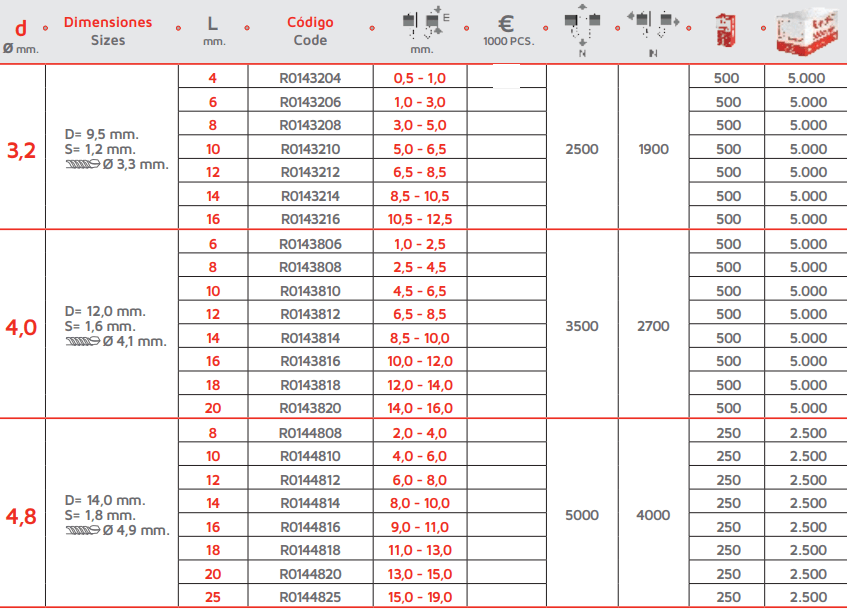Select code R0144812
This screenshot has height=610, width=847.
click(x=310, y=480)
